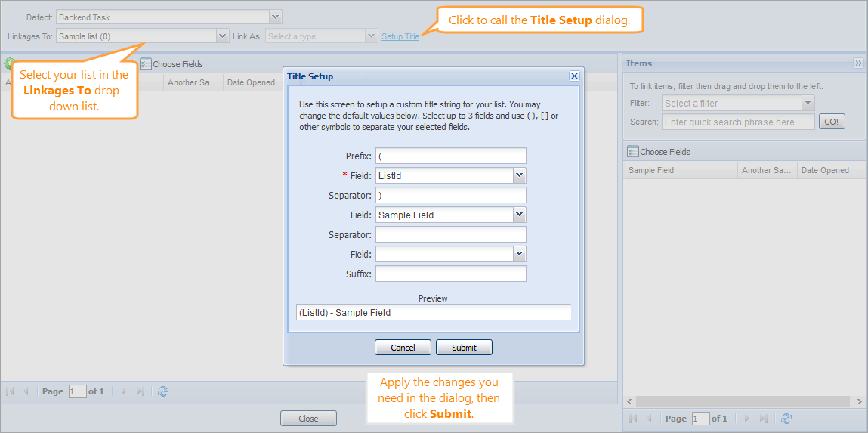The image size is (868, 433).
Task: Click the first Separator field containing ) -
Action: (x=450, y=195)
